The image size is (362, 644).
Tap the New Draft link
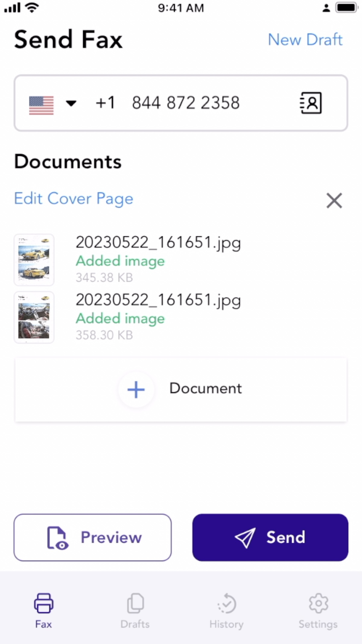[305, 40]
